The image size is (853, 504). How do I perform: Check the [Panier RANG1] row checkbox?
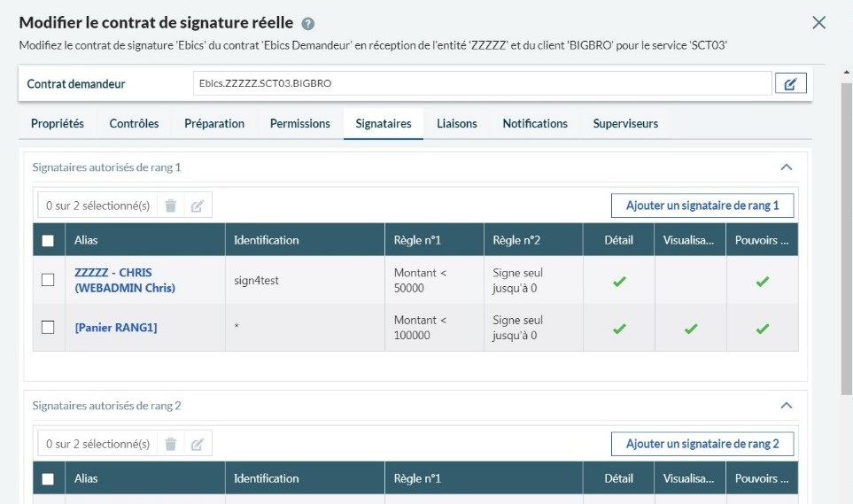point(48,328)
